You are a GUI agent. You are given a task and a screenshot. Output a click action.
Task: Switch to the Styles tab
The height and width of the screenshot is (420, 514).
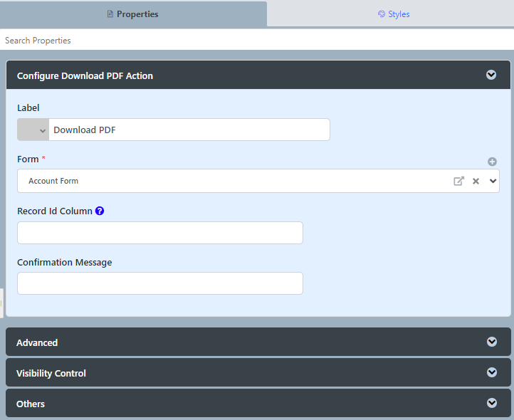[x=394, y=14]
